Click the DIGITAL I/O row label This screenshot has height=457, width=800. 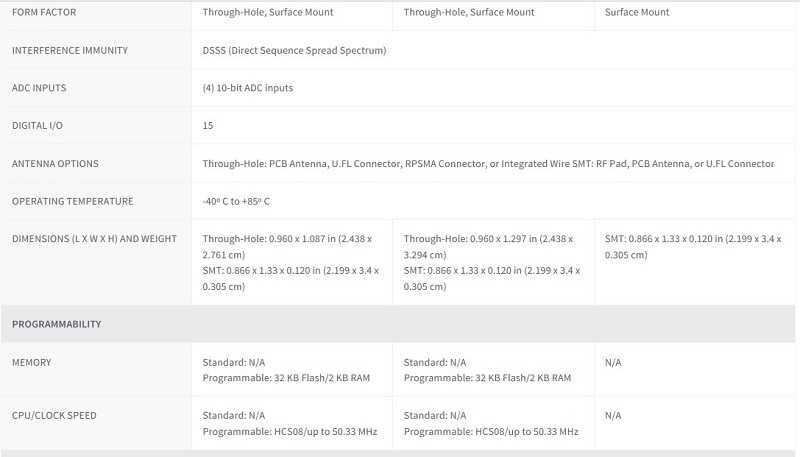tap(39, 126)
